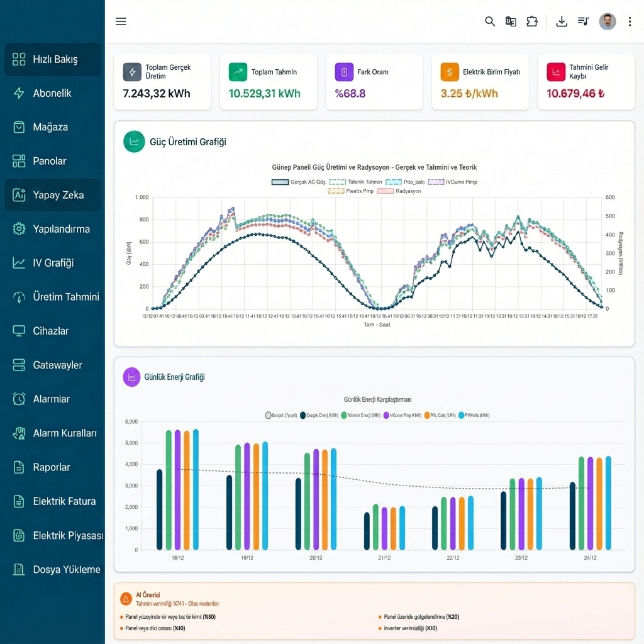Open the search tool in top bar

tap(490, 21)
